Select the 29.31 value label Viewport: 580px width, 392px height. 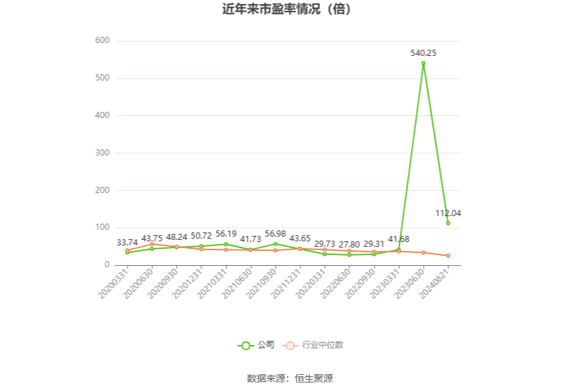point(374,244)
